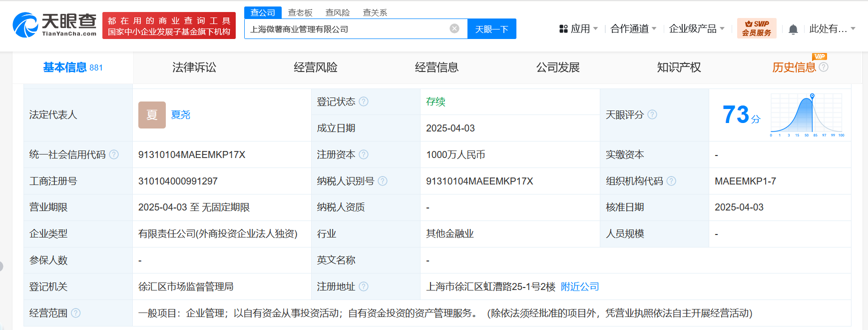Open legal representative 夏尧 link
The width and height of the screenshot is (868, 330).
(181, 115)
